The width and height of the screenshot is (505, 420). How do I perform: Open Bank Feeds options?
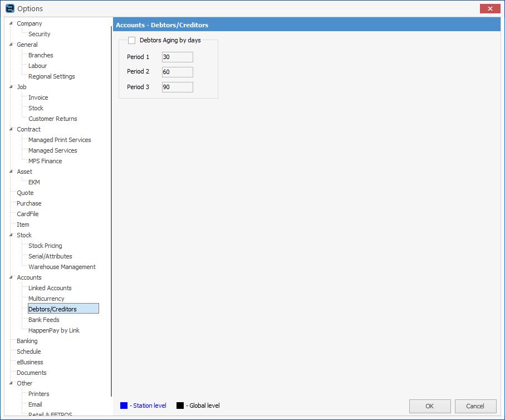(44, 320)
